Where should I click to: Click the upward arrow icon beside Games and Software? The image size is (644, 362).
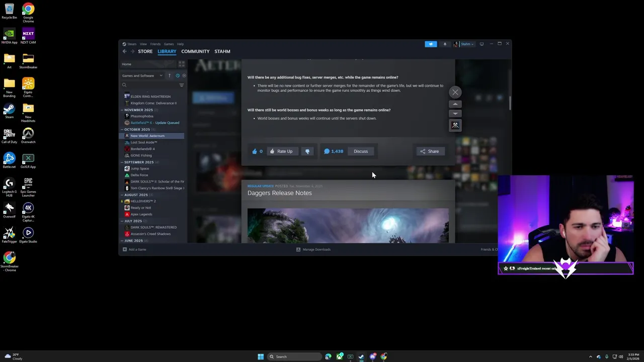[x=170, y=75]
